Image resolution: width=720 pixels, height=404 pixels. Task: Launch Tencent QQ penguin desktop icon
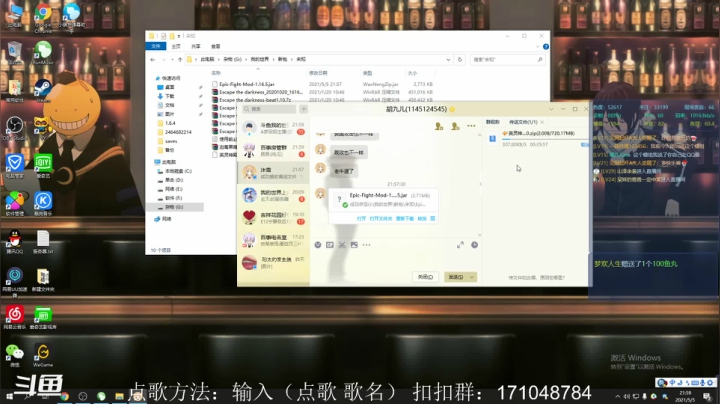15,241
